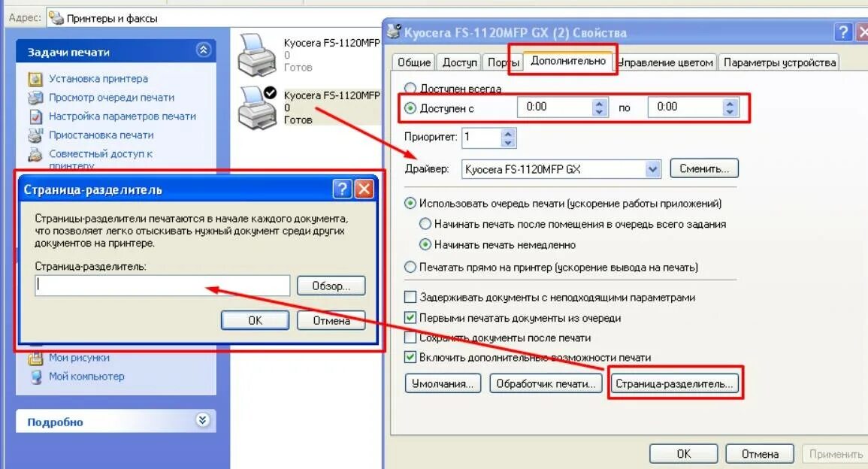Toggle Сохранять документы после печати checkbox
868x469 pixels.
(410, 337)
